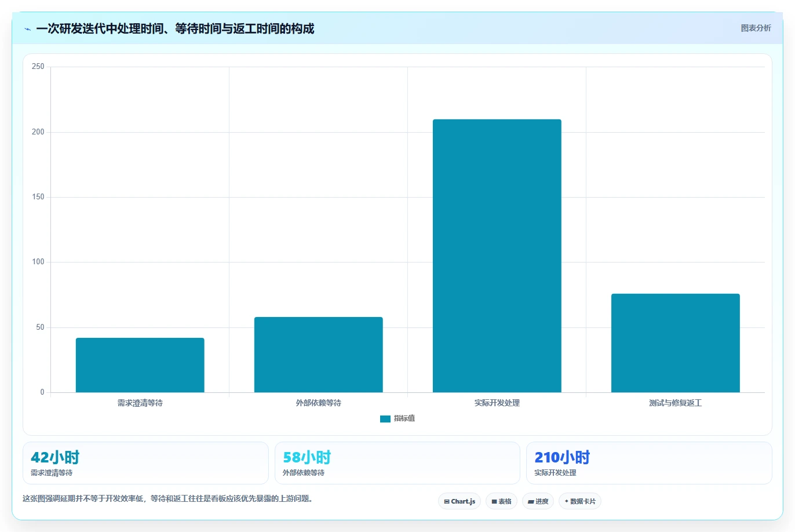The image size is (795, 532).
Task: Click the 210小时 value in the third card
Action: [562, 457]
